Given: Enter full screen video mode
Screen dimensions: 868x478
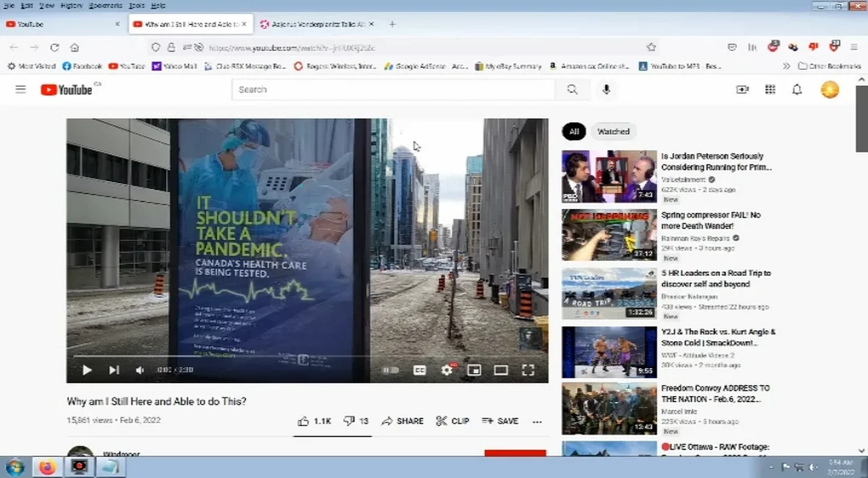Looking at the screenshot, I should coord(528,370).
